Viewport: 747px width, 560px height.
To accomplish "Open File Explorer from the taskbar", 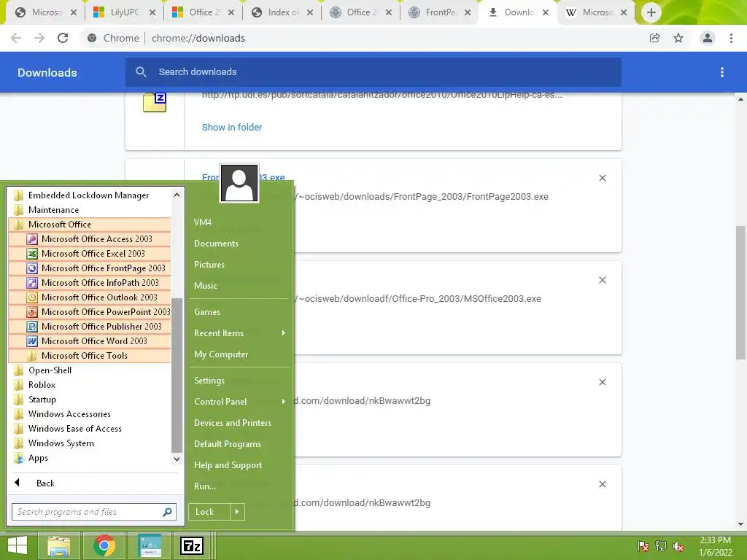I will tap(58, 545).
